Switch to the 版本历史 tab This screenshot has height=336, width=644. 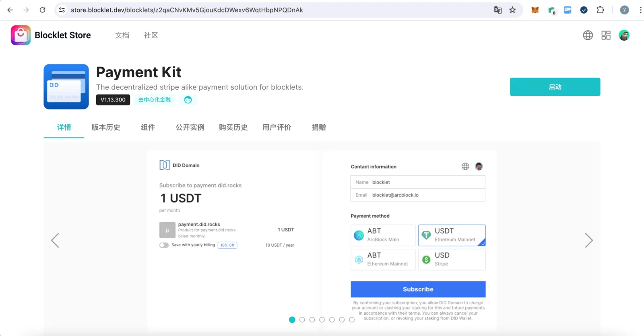(106, 128)
